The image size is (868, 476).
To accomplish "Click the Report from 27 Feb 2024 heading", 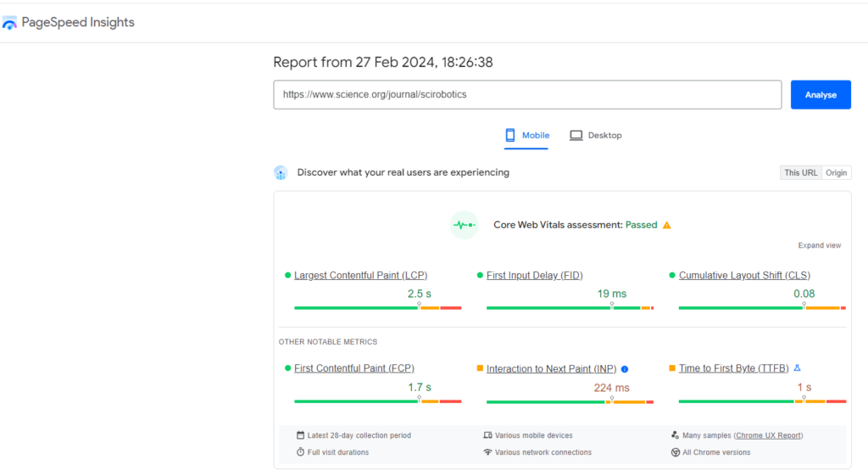I will tap(382, 62).
